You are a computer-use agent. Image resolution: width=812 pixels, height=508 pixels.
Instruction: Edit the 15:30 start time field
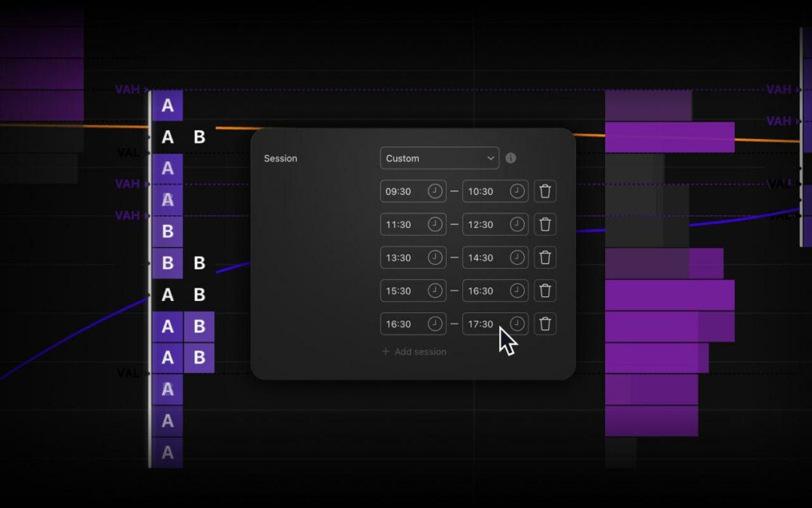(x=399, y=291)
